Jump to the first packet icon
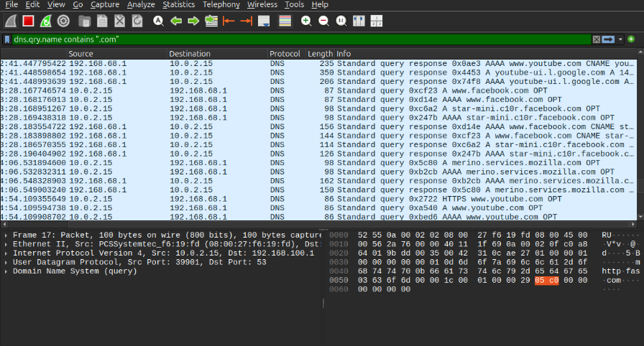644x346 pixels. (x=229, y=21)
